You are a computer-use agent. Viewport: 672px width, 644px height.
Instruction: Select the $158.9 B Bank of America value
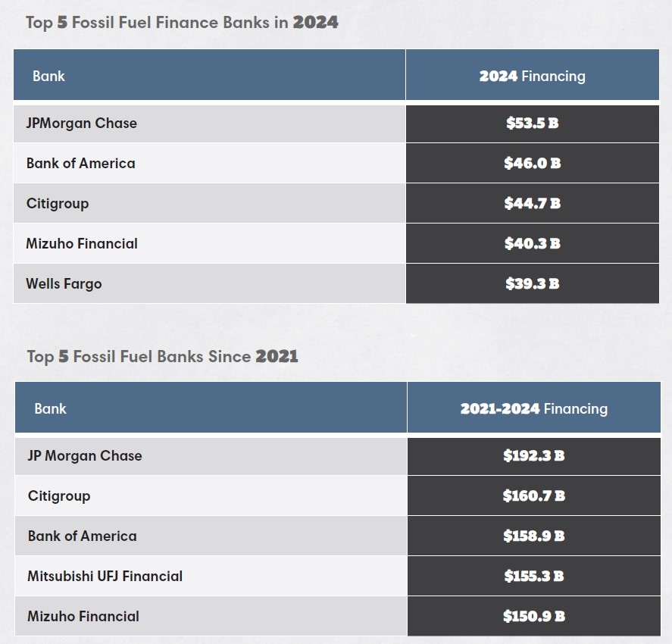pyautogui.click(x=534, y=536)
